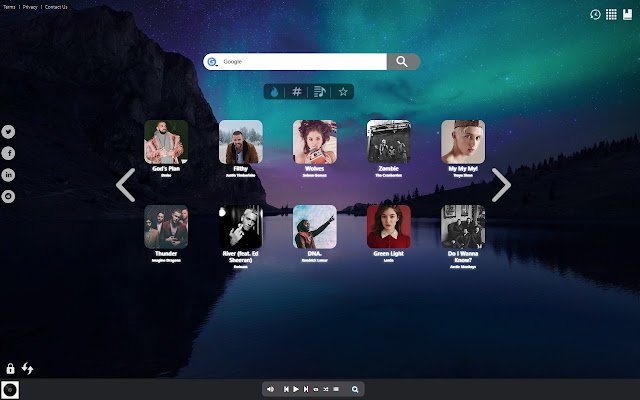The height and width of the screenshot is (400, 640).
Task: Play the Wolves song thumbnail
Action: [x=315, y=142]
